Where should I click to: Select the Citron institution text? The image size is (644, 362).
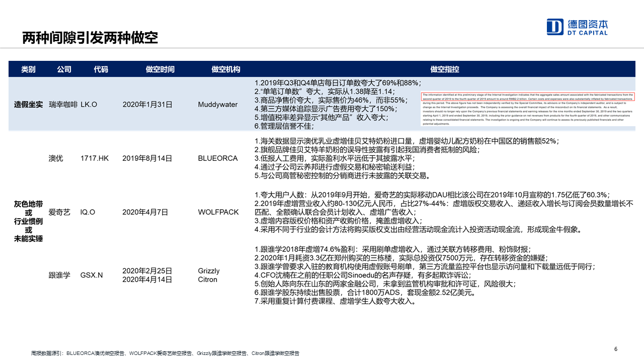208,280
